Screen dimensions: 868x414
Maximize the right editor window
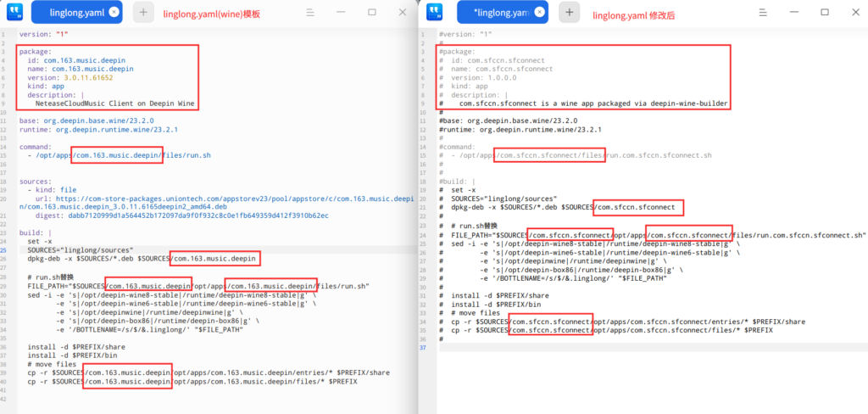tap(825, 13)
